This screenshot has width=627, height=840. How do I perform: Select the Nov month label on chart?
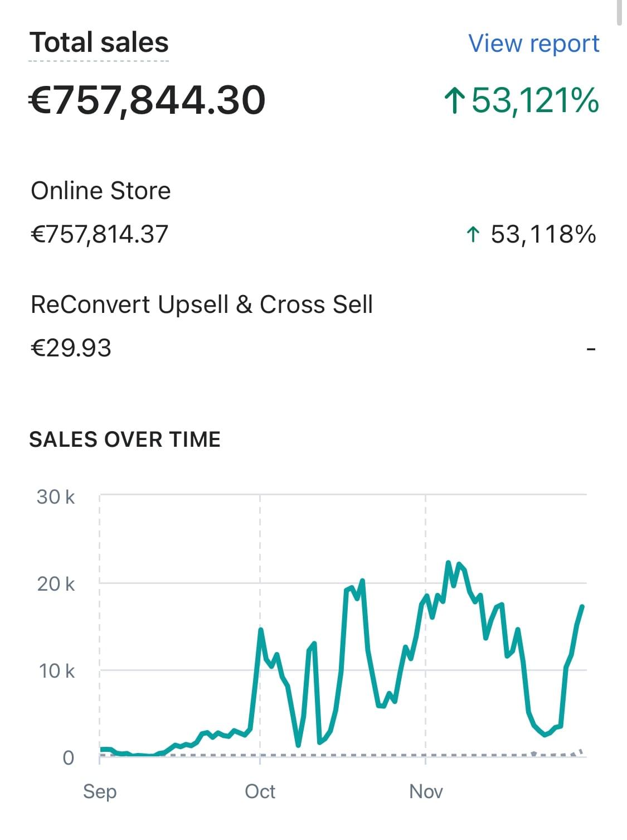coord(426,791)
